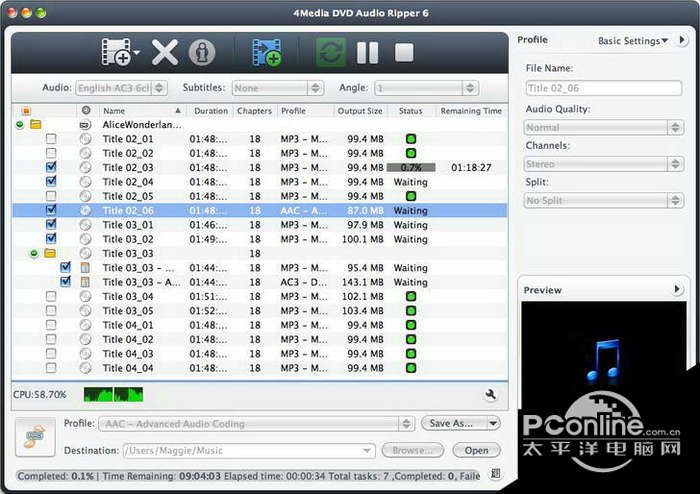The width and height of the screenshot is (700, 494).
Task: Expand the Preview panel arrow
Action: coord(677,289)
